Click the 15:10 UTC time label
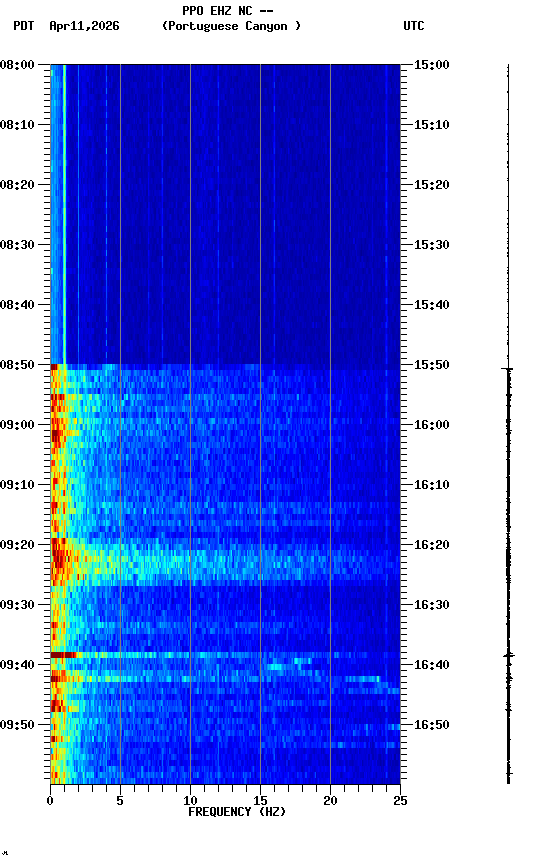 click(432, 125)
